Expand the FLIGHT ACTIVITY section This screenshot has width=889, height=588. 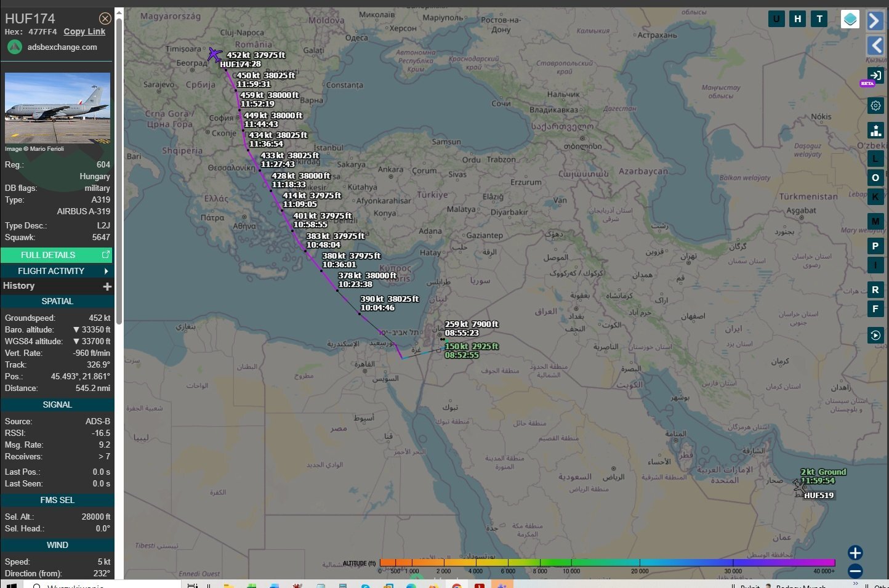click(x=57, y=271)
